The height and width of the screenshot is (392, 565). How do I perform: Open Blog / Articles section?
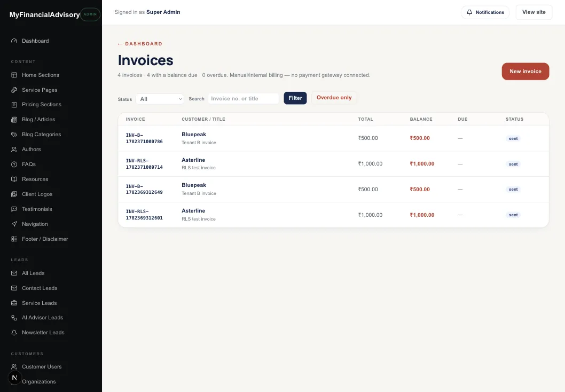point(38,119)
